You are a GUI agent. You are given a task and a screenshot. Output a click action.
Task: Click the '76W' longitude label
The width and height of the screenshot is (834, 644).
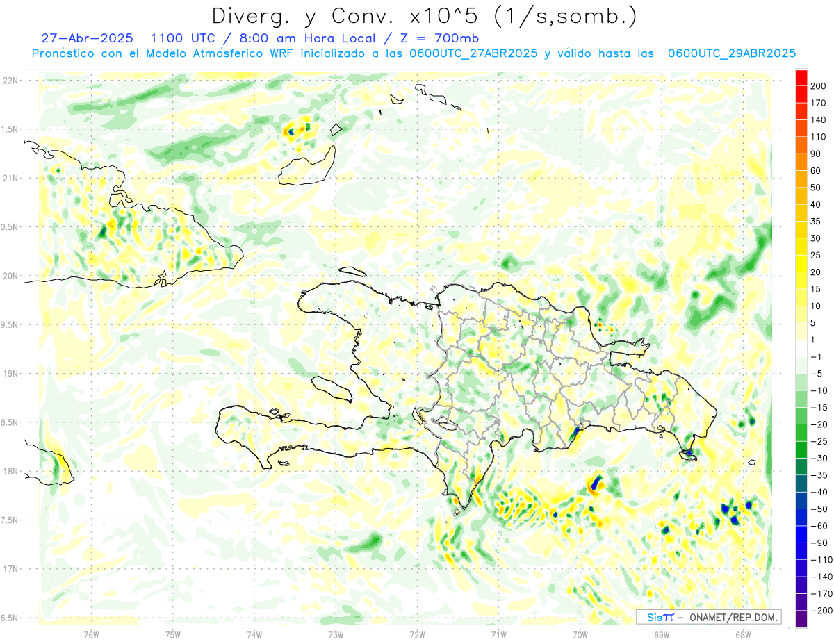[x=91, y=634]
